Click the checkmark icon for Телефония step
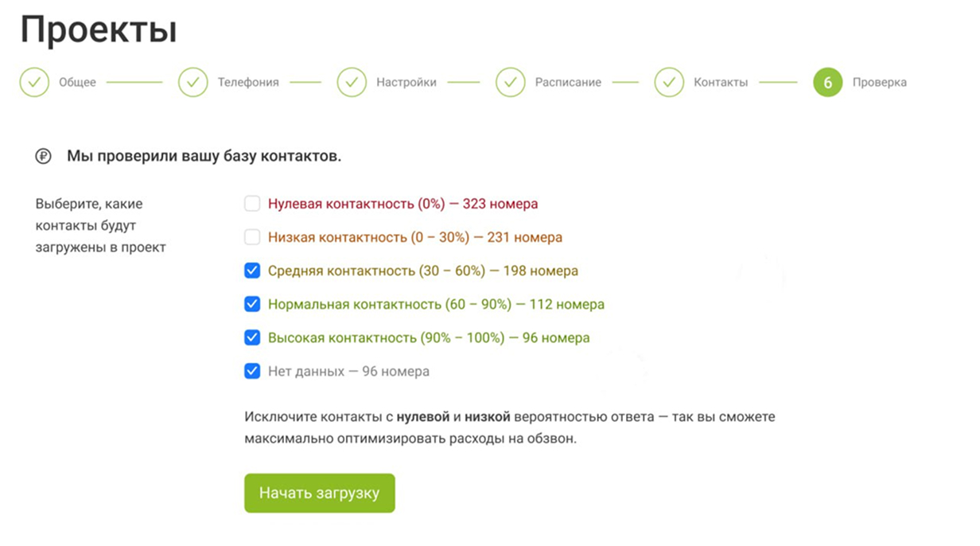Screen dimensions: 980x546 coord(192,82)
